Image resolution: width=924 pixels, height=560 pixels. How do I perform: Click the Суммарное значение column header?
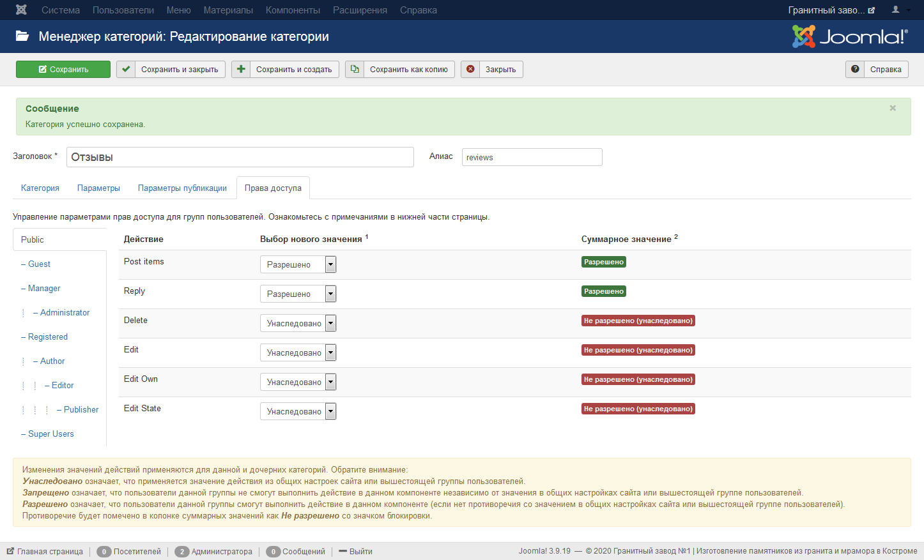click(629, 239)
